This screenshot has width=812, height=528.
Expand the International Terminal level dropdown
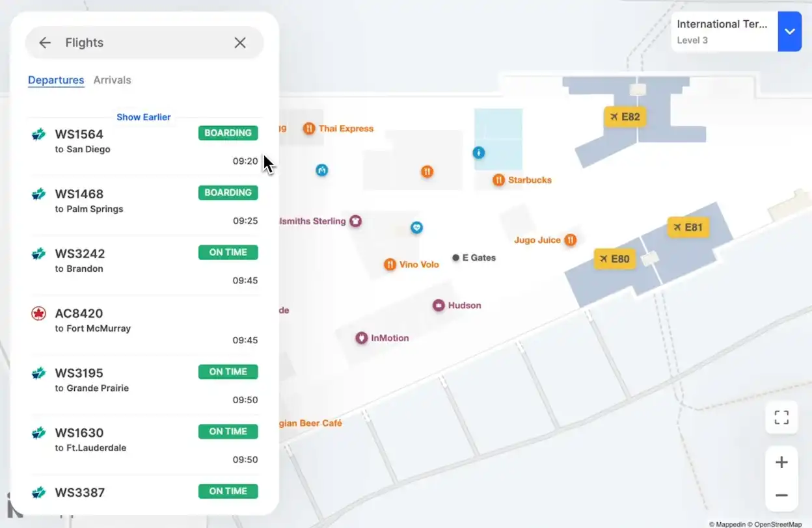click(x=789, y=31)
